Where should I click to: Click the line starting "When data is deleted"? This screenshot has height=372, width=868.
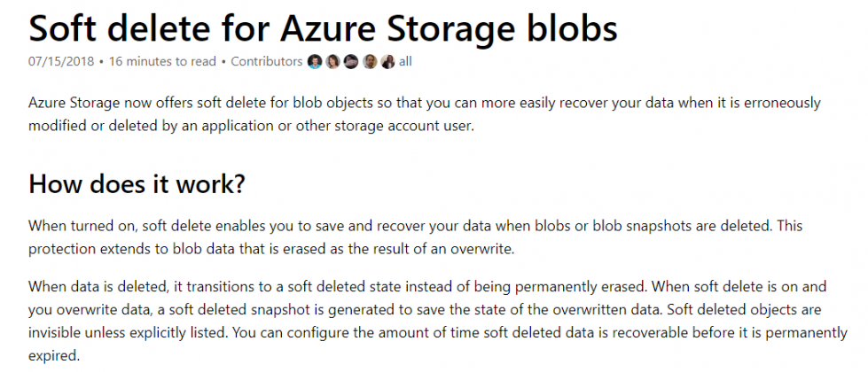[x=426, y=286]
